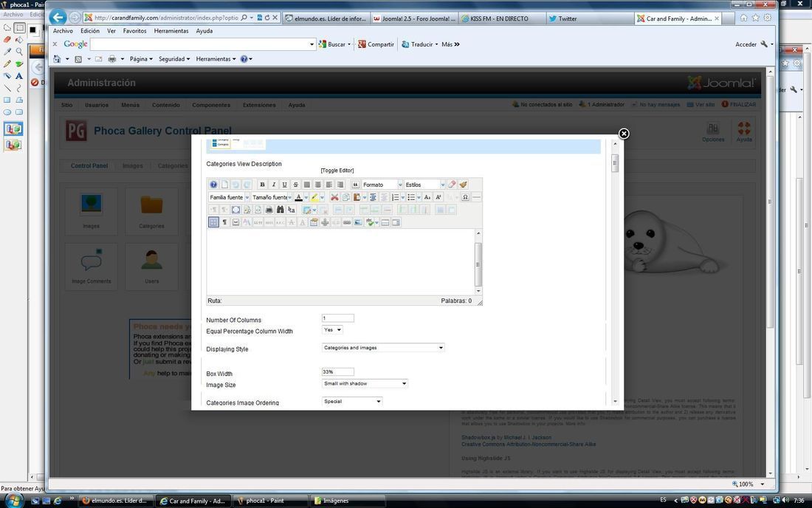Screen dimensions: 812x508
Task: Toggle show invisible characters pilcrow
Action: coord(224,222)
